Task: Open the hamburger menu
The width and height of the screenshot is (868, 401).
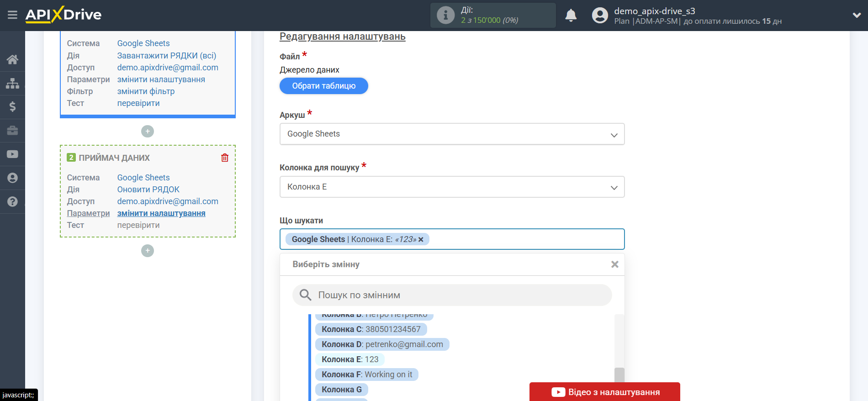Action: (12, 15)
